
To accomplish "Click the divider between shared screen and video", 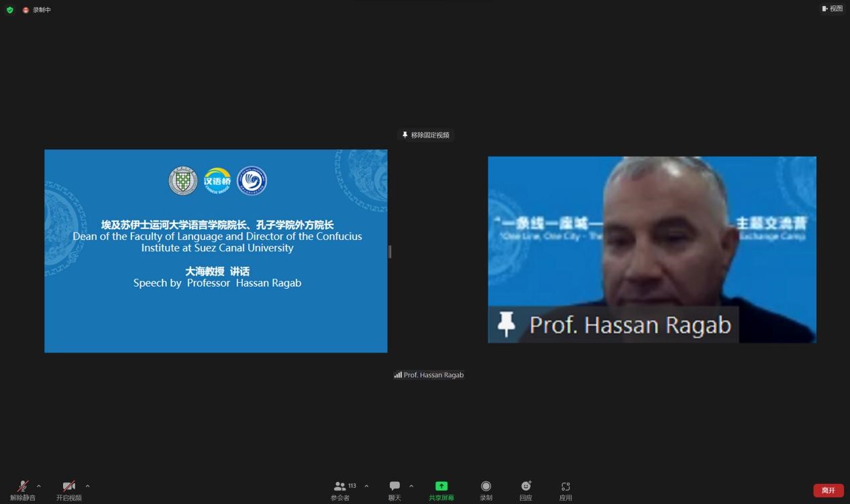I will (x=390, y=251).
